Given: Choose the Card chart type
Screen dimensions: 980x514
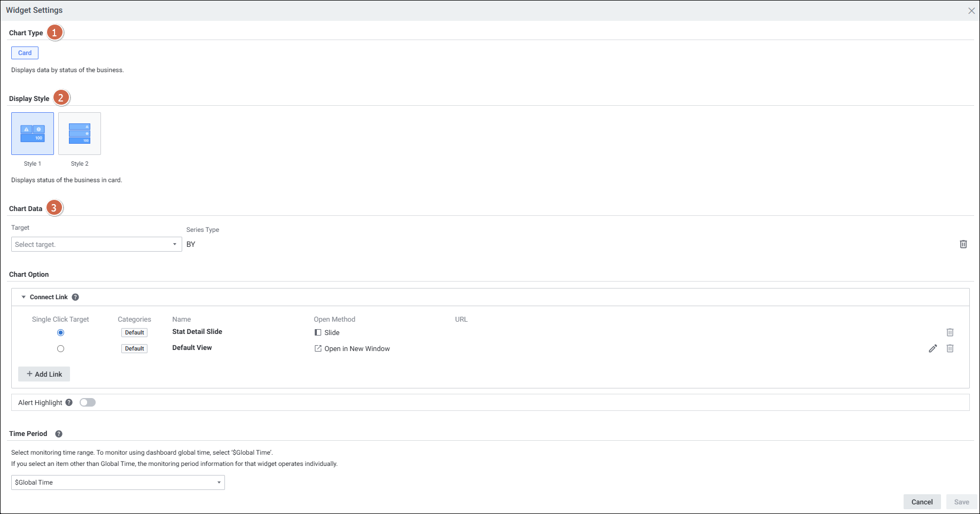Looking at the screenshot, I should [25, 53].
